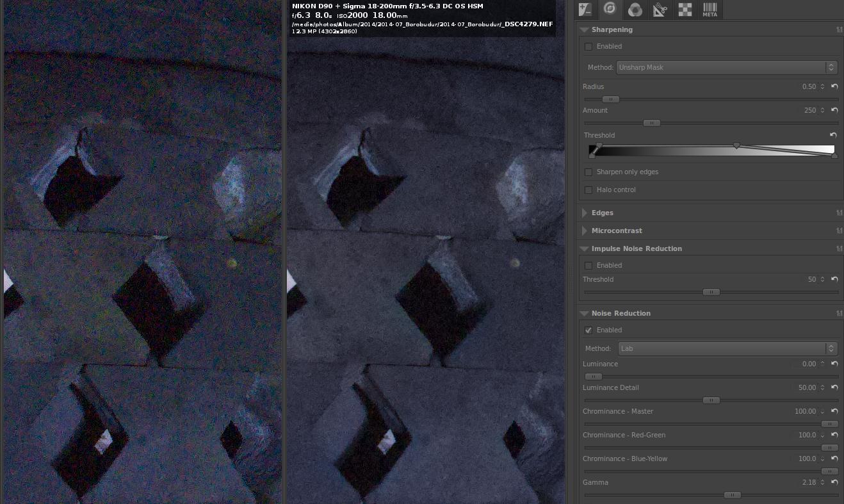Click the Gamma slider handle
The image size is (844, 504).
click(732, 495)
